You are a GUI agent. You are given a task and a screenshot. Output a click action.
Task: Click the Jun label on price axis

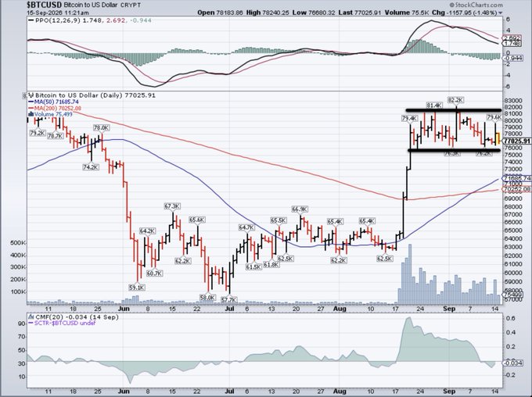pos(124,309)
